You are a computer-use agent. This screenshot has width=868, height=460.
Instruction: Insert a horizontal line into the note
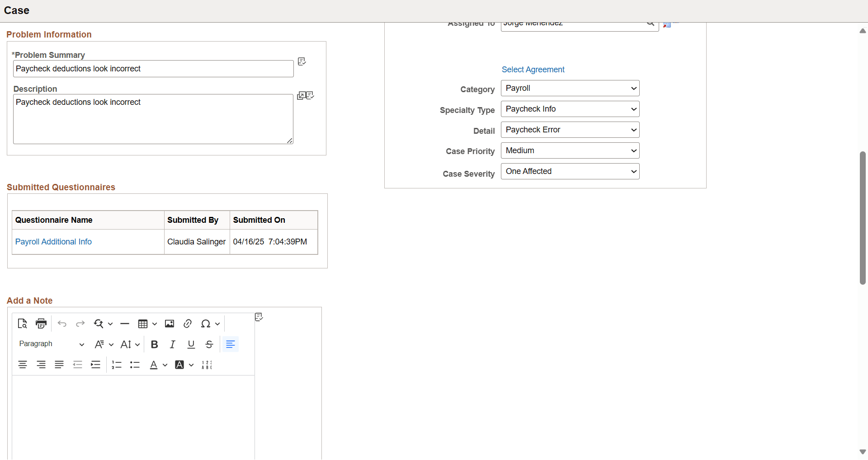click(125, 324)
